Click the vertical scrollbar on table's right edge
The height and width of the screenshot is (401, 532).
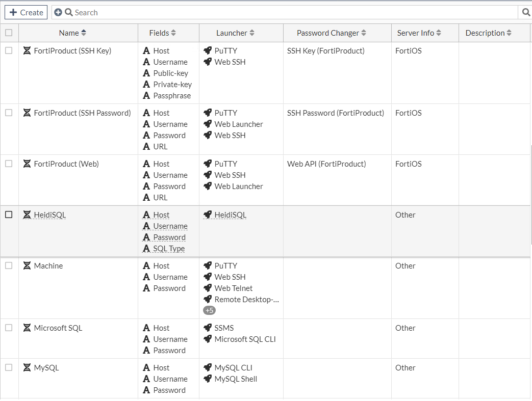click(530, 195)
